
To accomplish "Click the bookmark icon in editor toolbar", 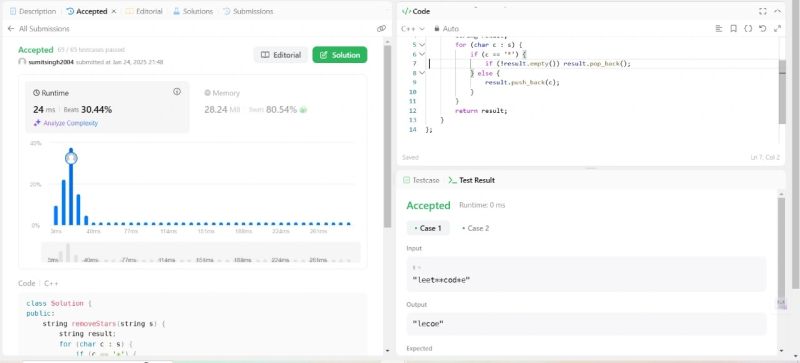I will (x=734, y=29).
